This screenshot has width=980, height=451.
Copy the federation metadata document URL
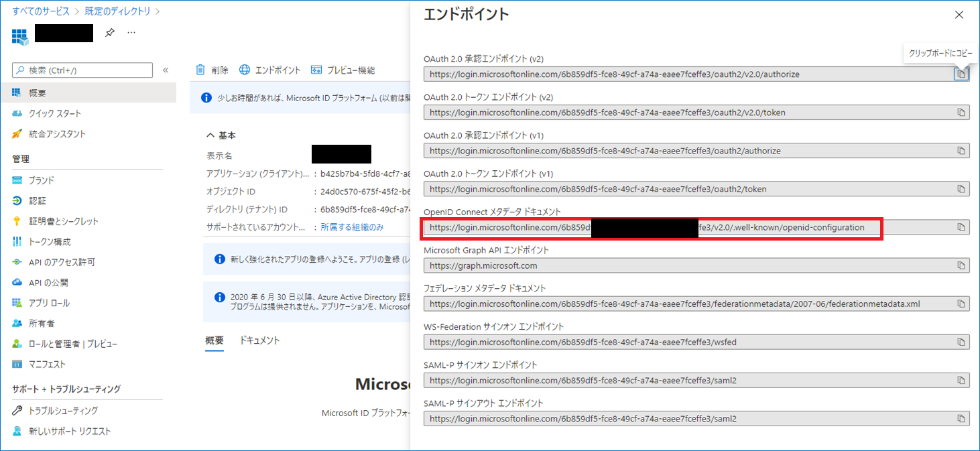pyautogui.click(x=961, y=304)
